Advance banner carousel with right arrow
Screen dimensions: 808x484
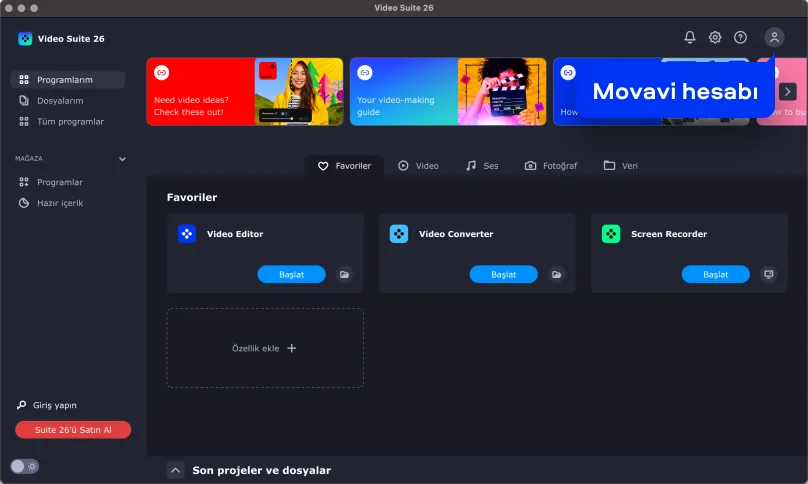[787, 92]
